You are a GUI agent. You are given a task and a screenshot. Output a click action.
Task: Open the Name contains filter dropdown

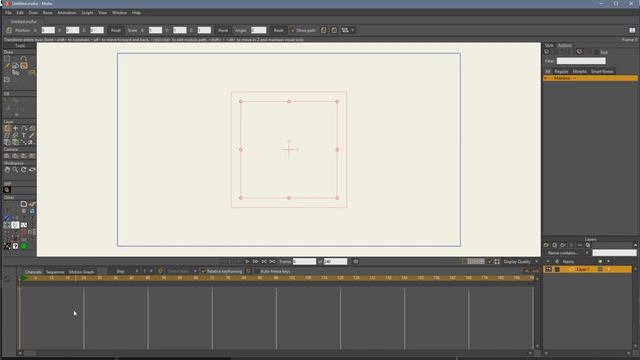coord(568,253)
